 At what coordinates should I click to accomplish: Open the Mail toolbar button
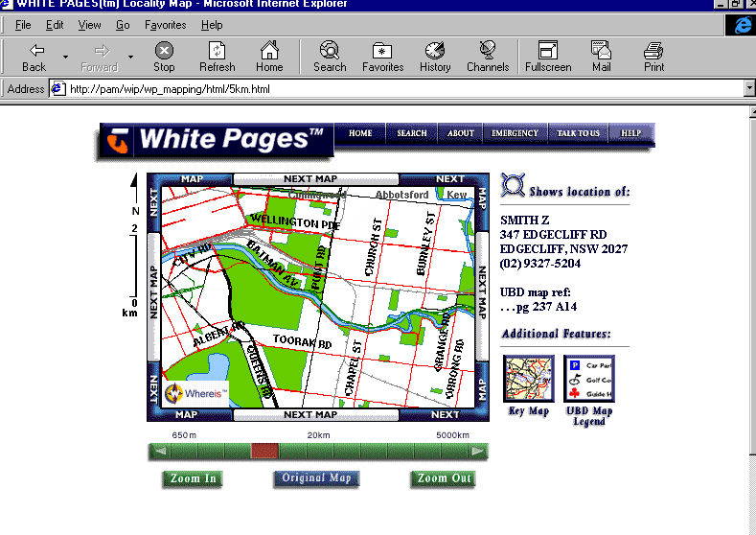click(x=601, y=57)
